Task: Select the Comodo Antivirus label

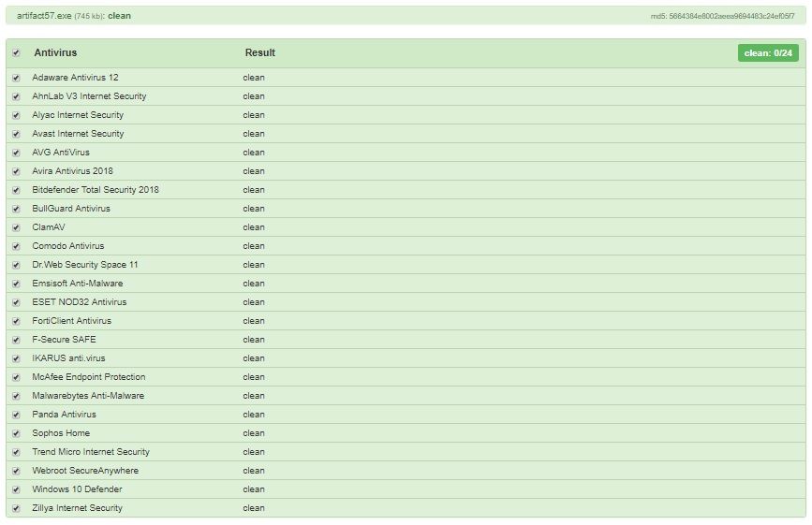Action: [67, 246]
